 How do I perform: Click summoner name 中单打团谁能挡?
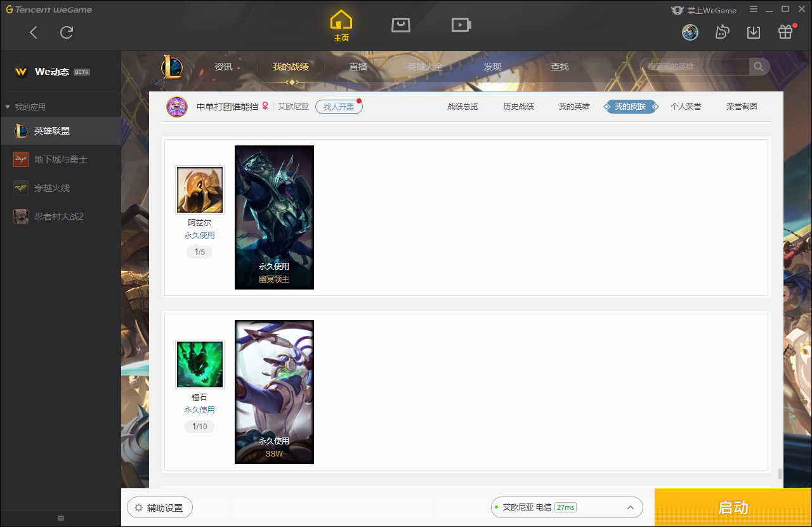[227, 107]
